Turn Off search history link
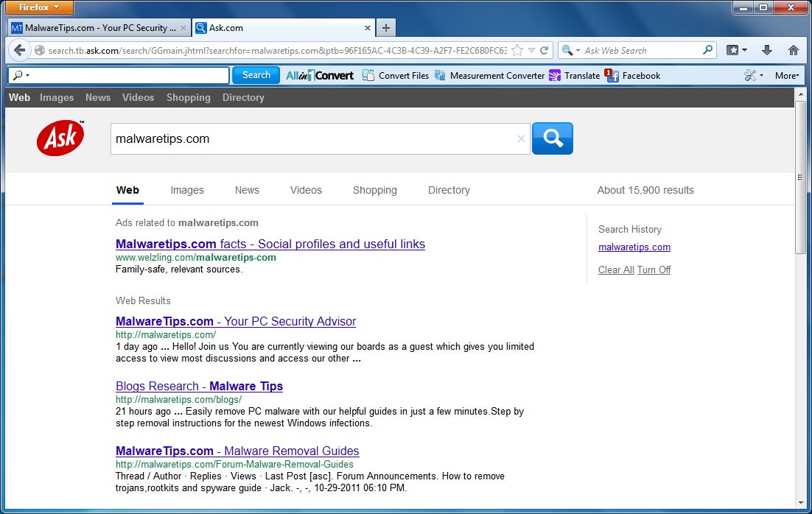This screenshot has width=812, height=514. pos(654,270)
